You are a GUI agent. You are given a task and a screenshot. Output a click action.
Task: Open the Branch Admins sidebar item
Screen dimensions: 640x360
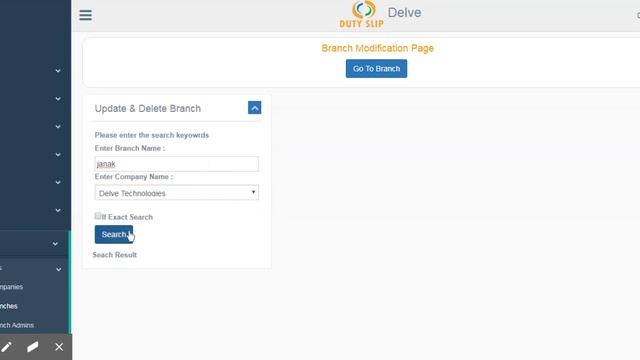[17, 325]
